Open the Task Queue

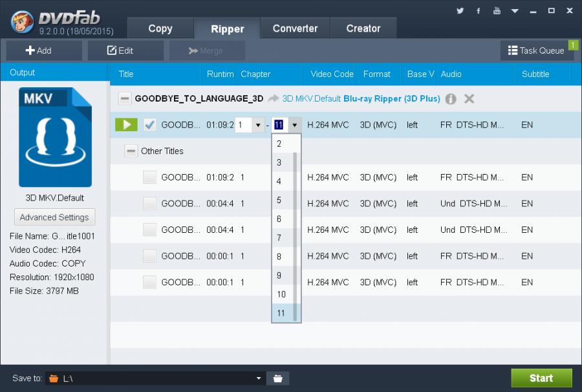coord(536,50)
